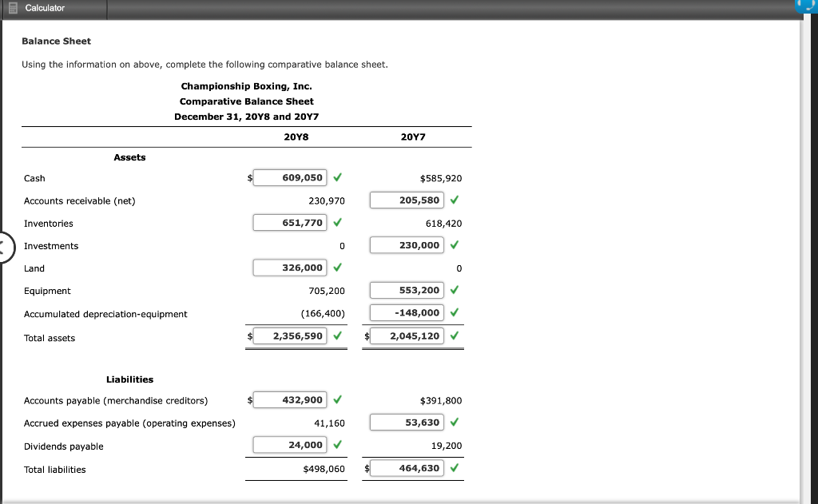818x504 pixels.
Task: Click the checkmark beside Total liabilities 464,630
Action: [453, 468]
